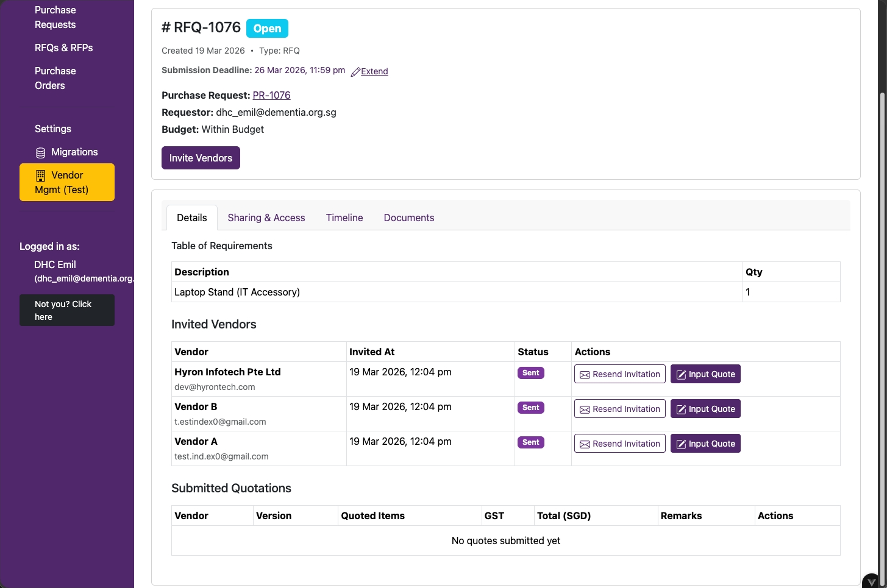
Task: Open Purchase Orders in sidebar
Action: (55, 78)
